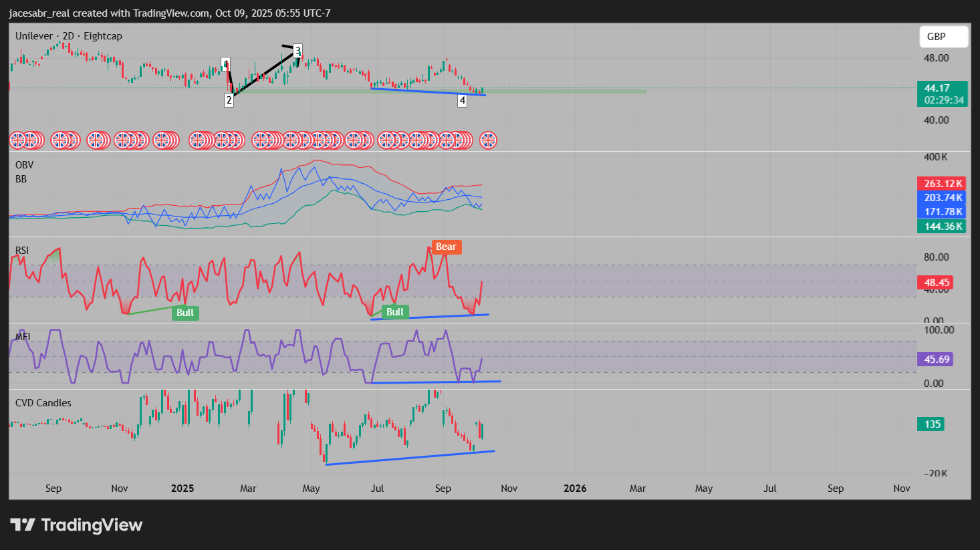
Task: Click the TradingView logo at bottom
Action: [76, 525]
